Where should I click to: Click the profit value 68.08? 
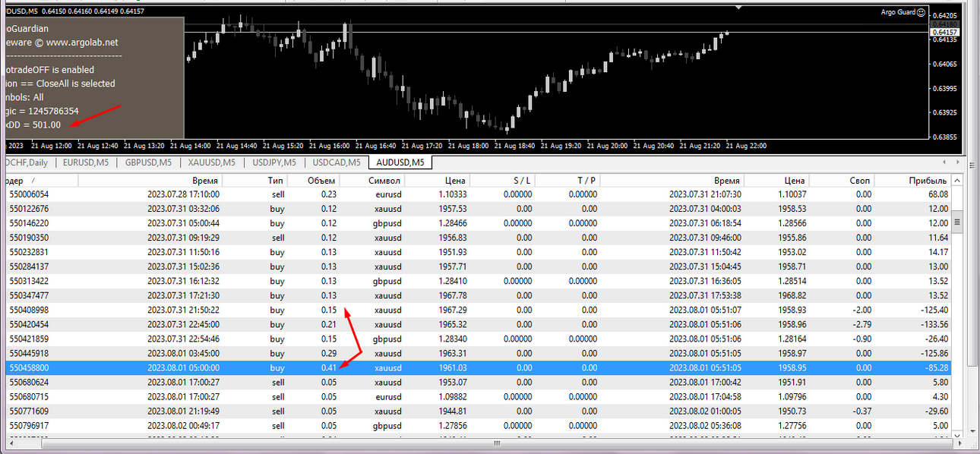937,194
